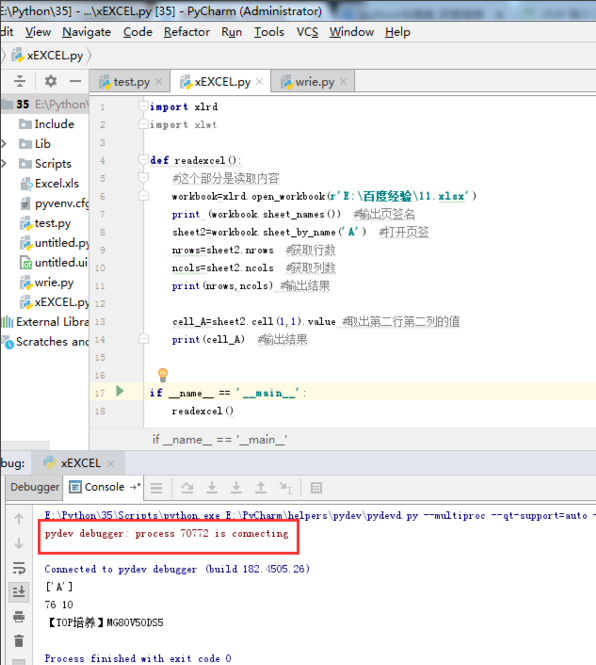596x665 pixels.
Task: Click the line 12 gutter number
Action: point(100,304)
